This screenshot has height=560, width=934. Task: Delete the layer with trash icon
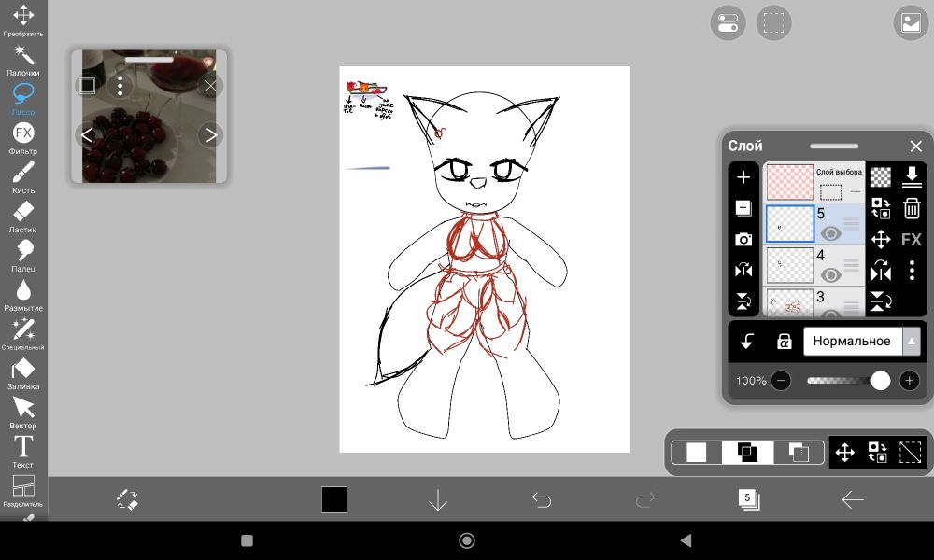pos(912,208)
